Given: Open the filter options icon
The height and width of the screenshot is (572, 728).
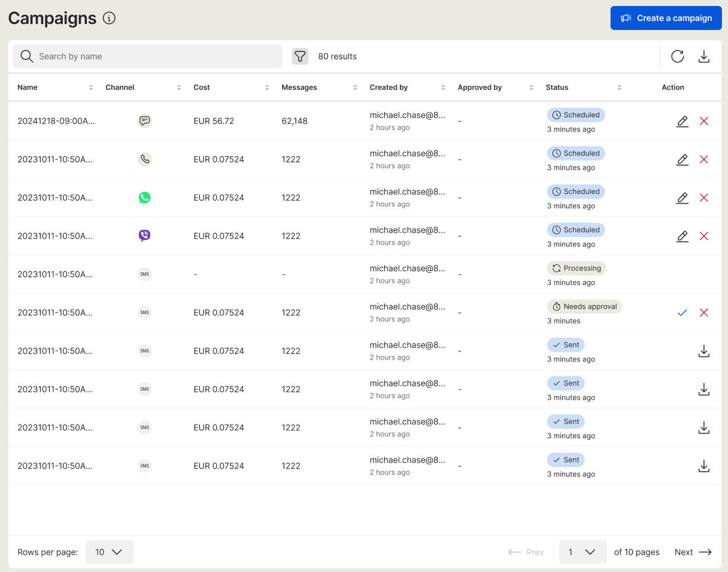Looking at the screenshot, I should [300, 56].
